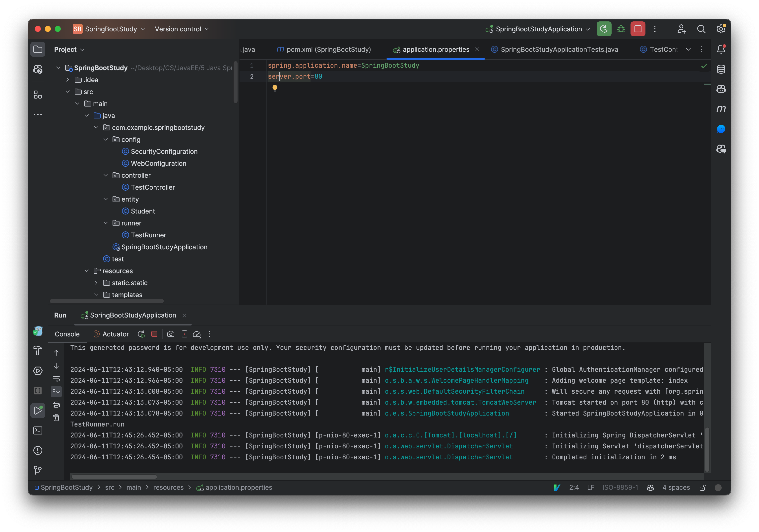This screenshot has height=532, width=759.
Task: Open the Project tool window icon
Action: click(x=38, y=50)
